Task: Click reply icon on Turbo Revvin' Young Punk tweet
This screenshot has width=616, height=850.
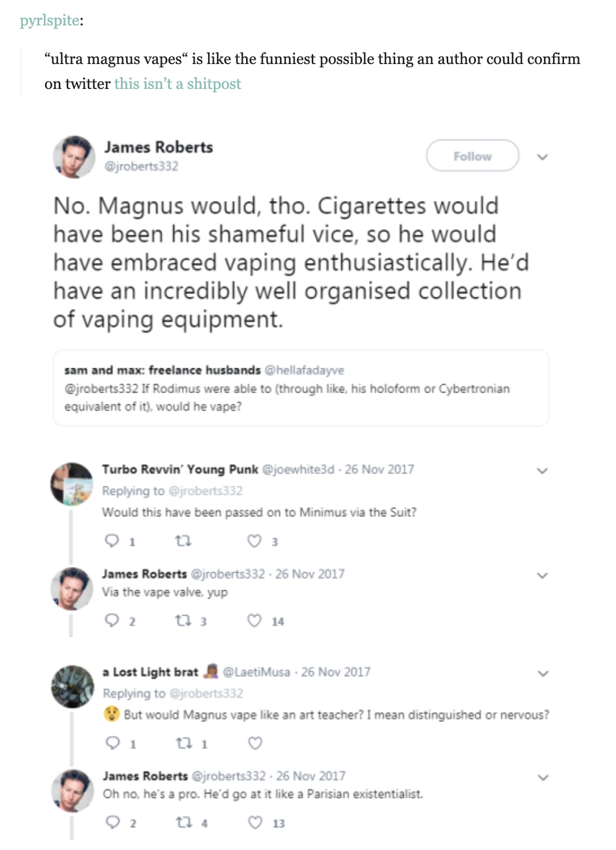Action: pyautogui.click(x=112, y=541)
